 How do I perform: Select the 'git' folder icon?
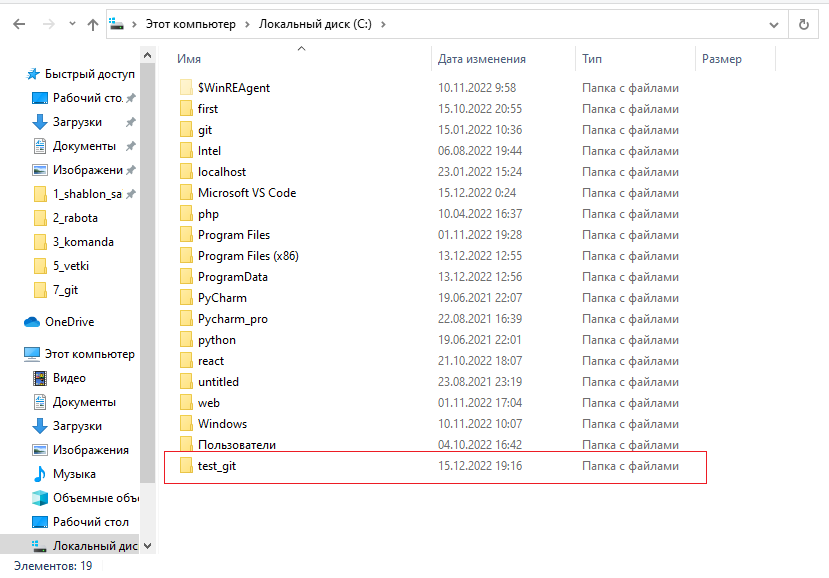tap(186, 130)
